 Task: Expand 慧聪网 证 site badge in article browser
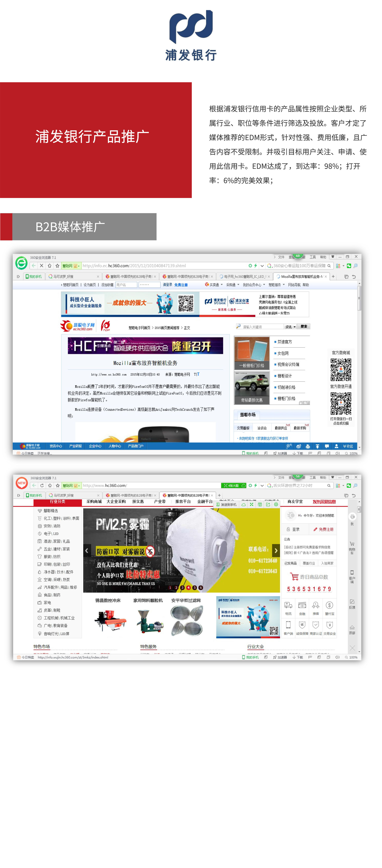click(x=71, y=265)
